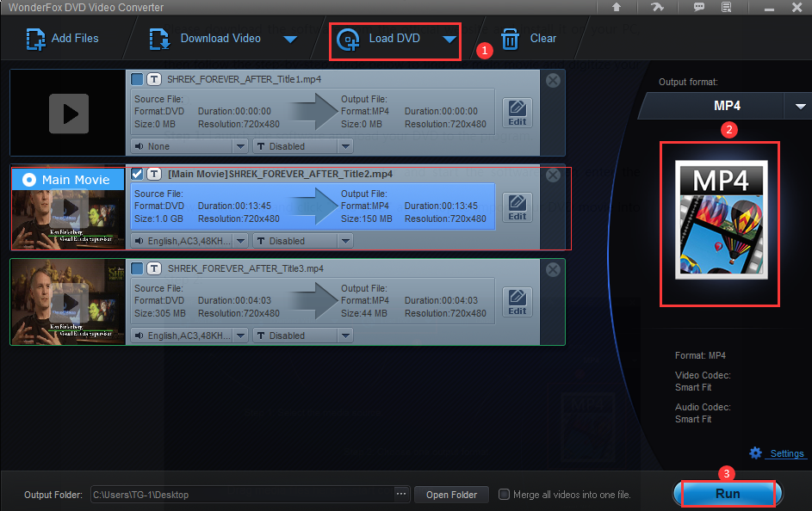This screenshot has width=812, height=511.
Task: Play the Title3 thumbnail preview
Action: click(x=69, y=303)
